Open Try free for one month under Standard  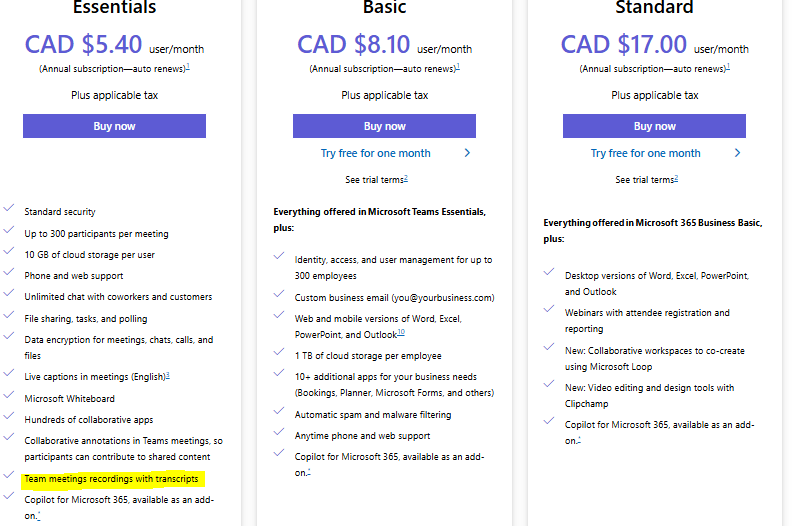pyautogui.click(x=646, y=153)
